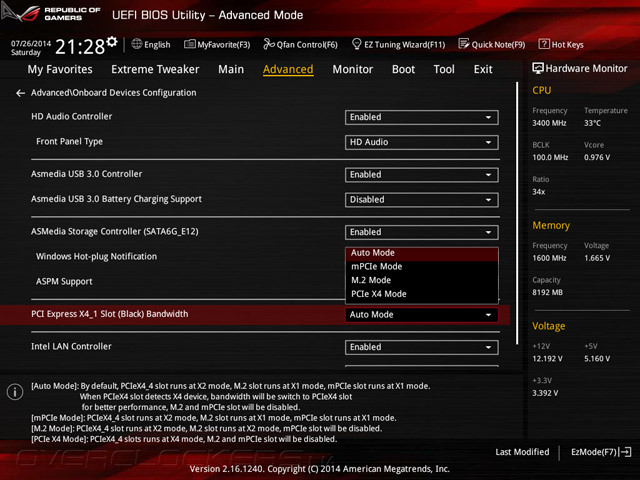The width and height of the screenshot is (640, 480).
Task: Switch to the Boot tab
Action: tap(403, 69)
